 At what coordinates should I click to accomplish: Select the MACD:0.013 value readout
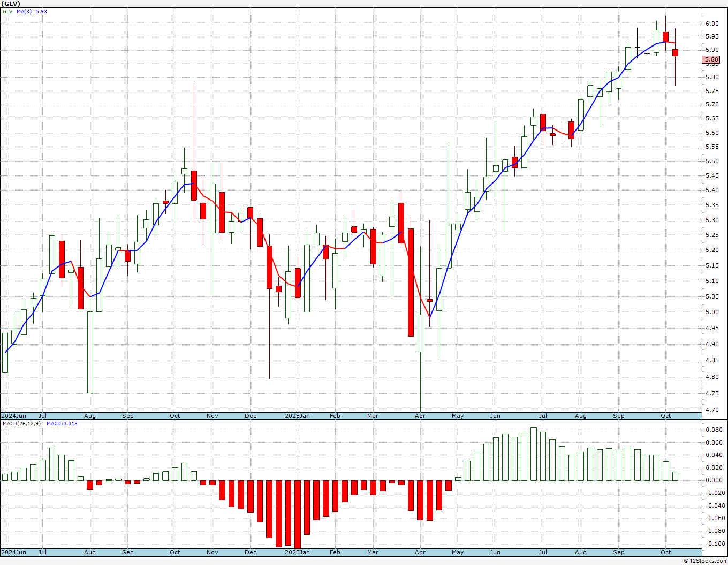(62, 424)
